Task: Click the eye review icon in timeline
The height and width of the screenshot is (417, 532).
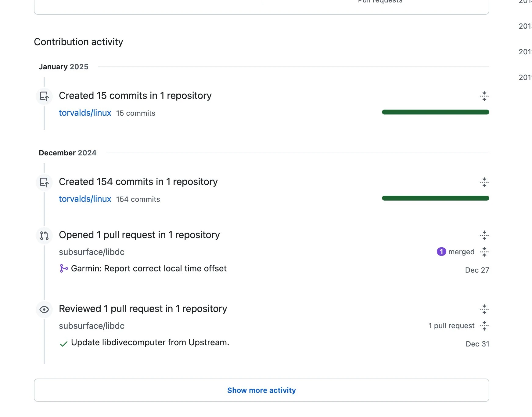Action: [x=44, y=310]
